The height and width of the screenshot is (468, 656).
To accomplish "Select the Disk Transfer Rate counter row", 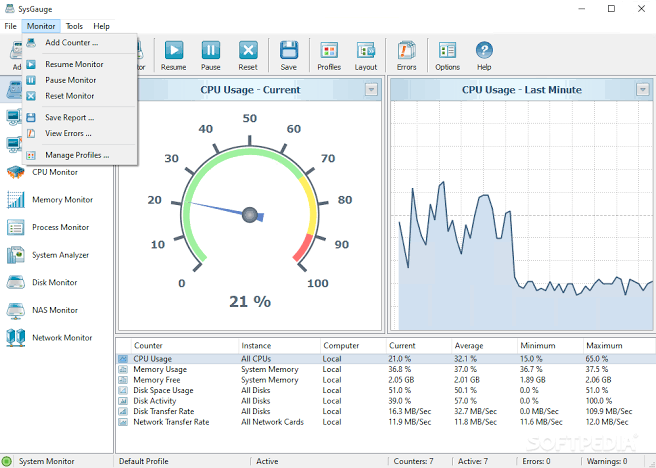I will (x=385, y=412).
